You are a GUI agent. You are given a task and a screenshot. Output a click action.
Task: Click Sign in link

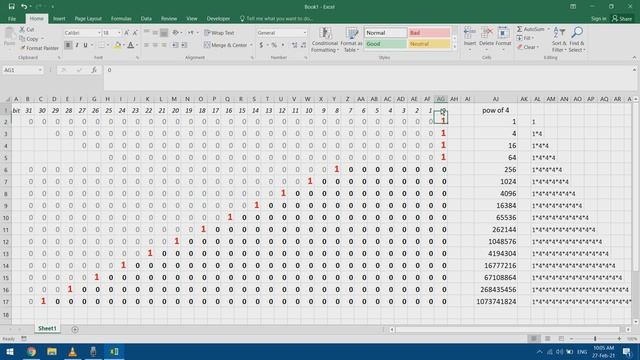(598, 19)
